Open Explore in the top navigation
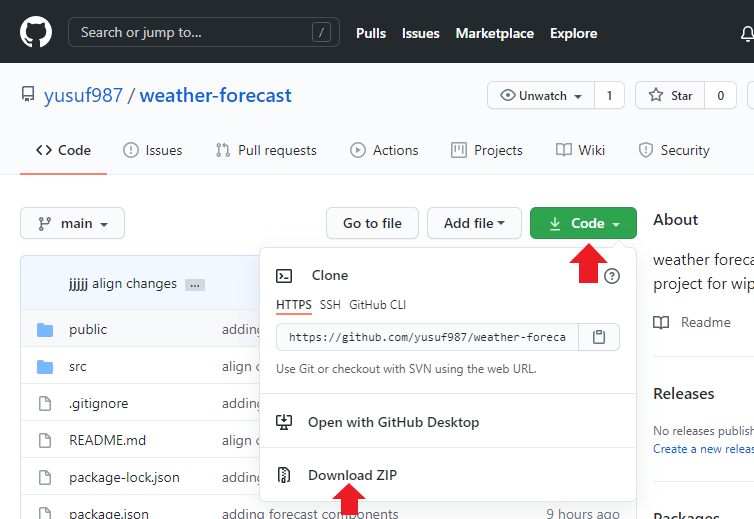 [574, 33]
